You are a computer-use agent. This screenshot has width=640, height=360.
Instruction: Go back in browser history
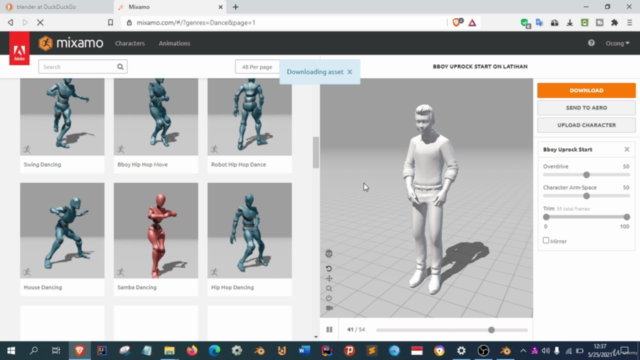tap(11, 22)
